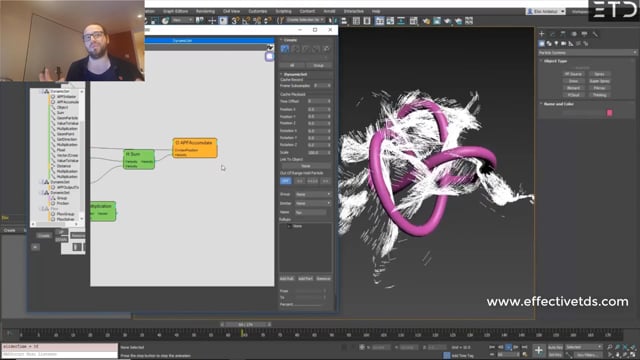The image size is (640, 360).
Task: Click the All button in tyFlow panel
Action: [292, 65]
